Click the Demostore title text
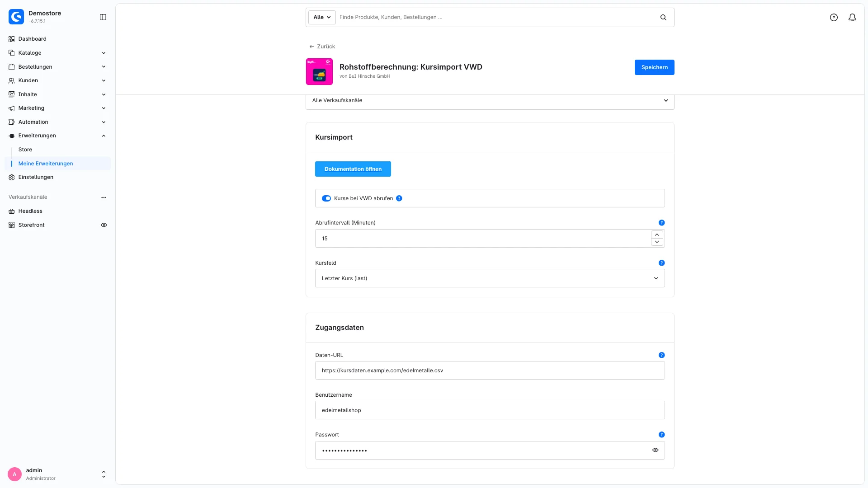 click(x=45, y=14)
